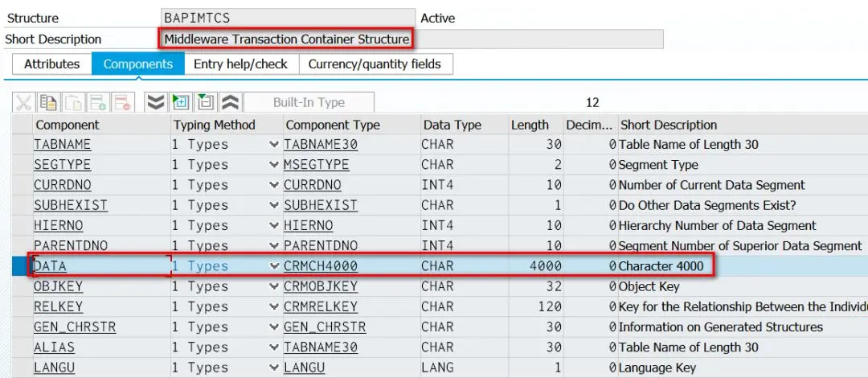Open Typing Method dropdown for CURRDNO row
The width and height of the screenshot is (868, 378).
tap(273, 185)
